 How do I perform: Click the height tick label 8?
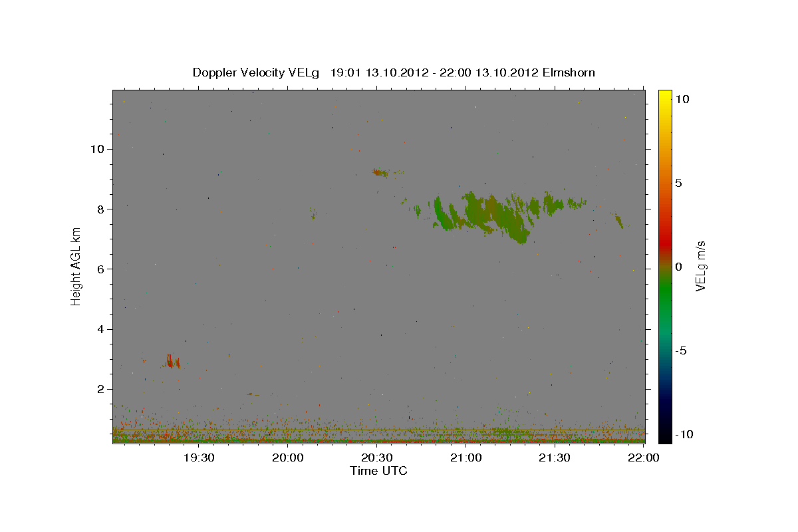click(x=101, y=209)
